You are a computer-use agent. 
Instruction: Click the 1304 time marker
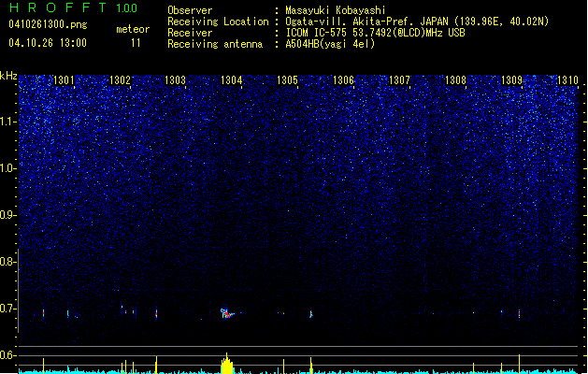232,80
